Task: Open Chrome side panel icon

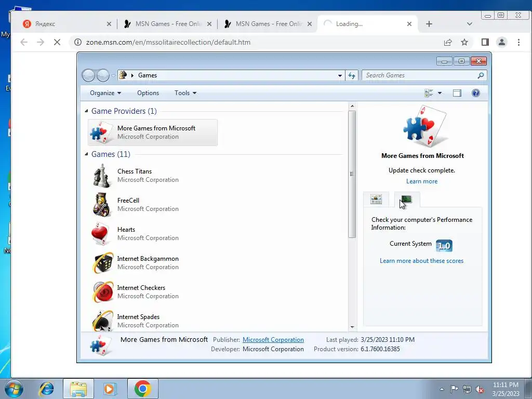Action: 485,42
